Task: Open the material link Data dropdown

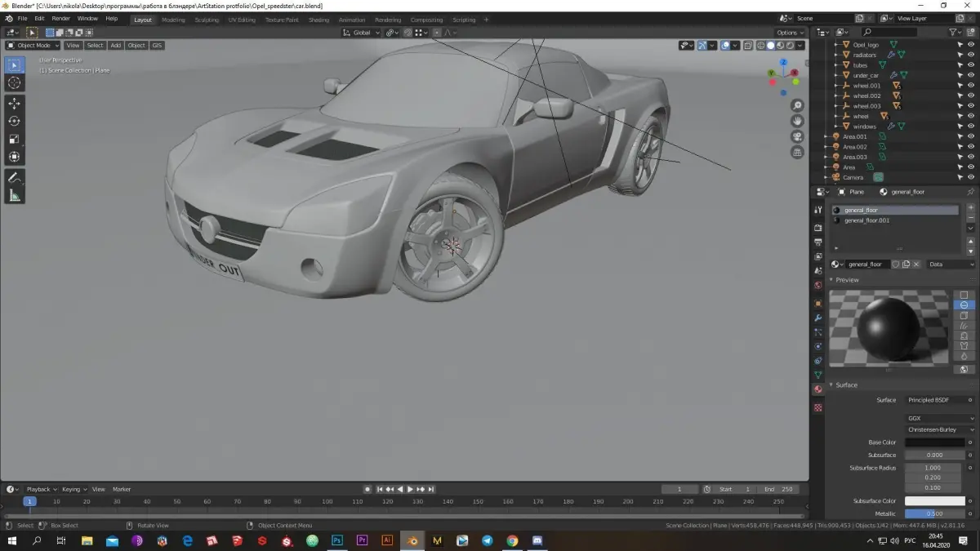Action: click(951, 264)
